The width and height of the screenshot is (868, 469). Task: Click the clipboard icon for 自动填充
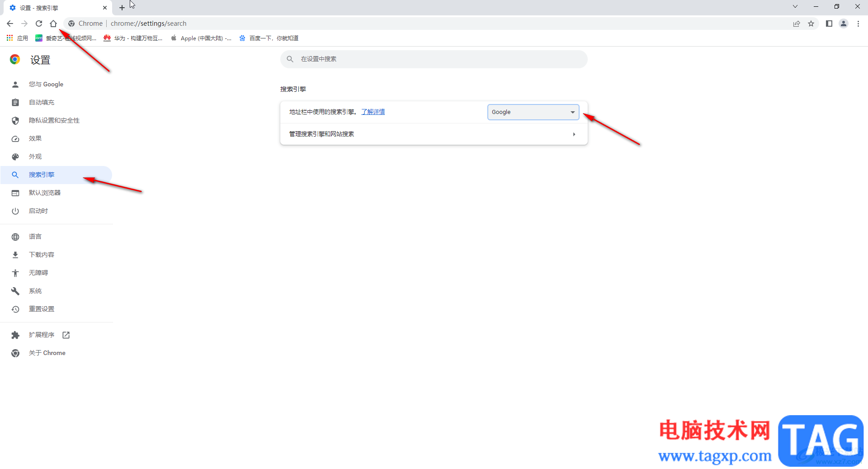tap(15, 102)
